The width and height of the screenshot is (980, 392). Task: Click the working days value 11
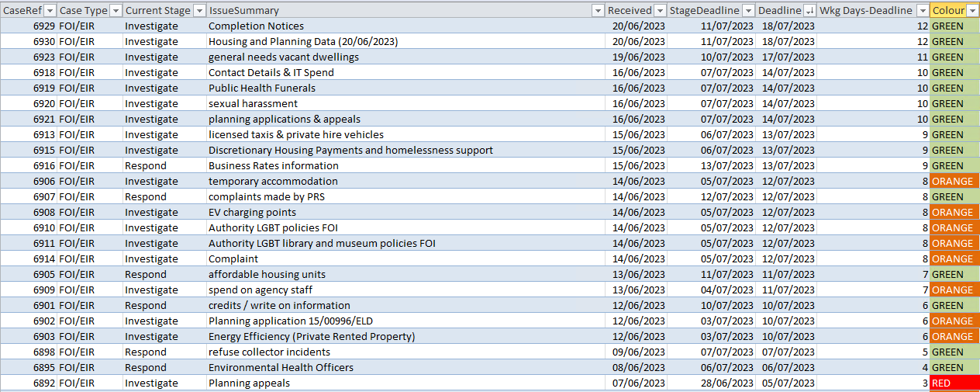[x=875, y=57]
